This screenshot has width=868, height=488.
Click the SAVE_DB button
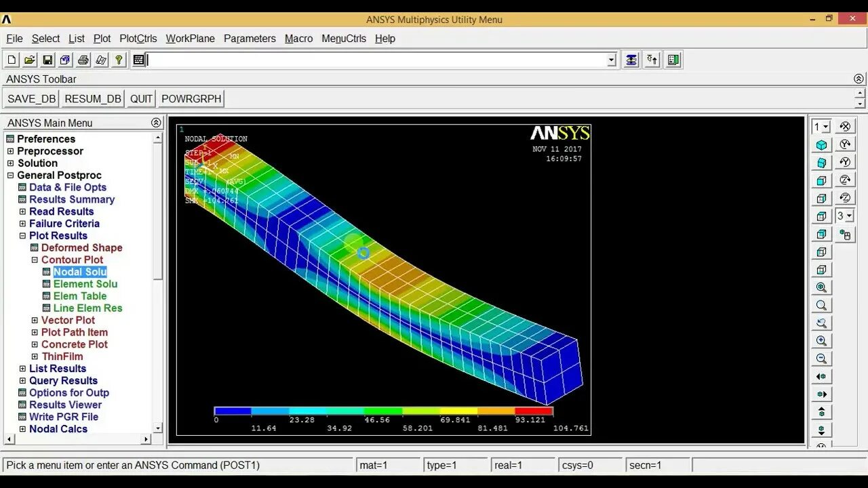(x=32, y=99)
